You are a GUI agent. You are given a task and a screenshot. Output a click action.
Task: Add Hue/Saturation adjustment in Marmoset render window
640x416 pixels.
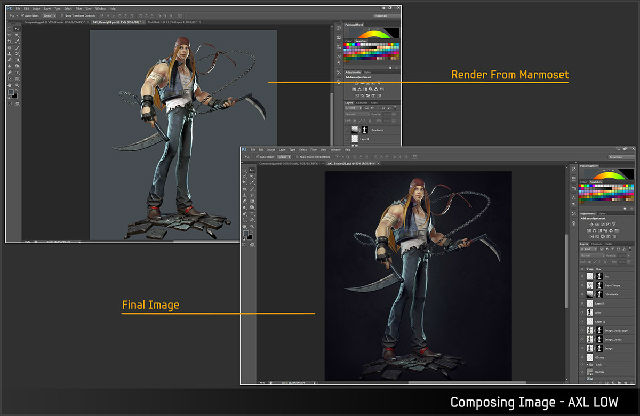(353, 89)
